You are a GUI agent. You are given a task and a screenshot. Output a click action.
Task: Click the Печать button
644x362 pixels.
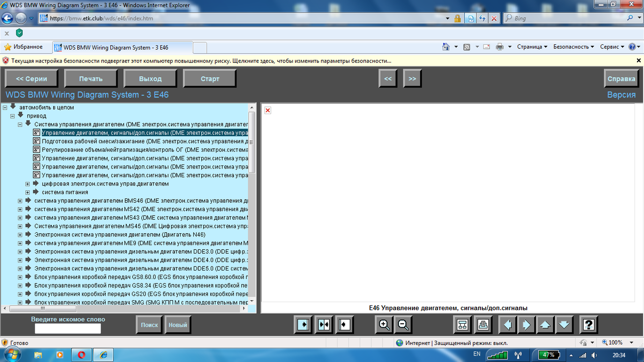(91, 79)
